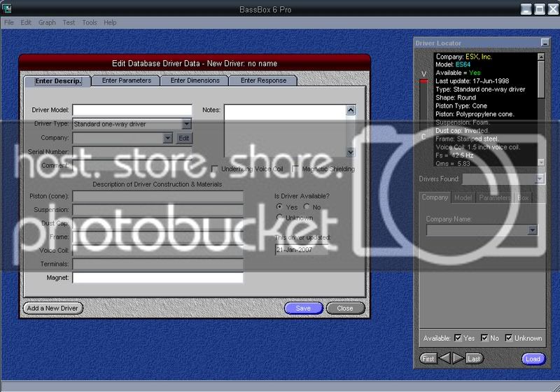Screen dimensions: 560x392
Task: Click the driver info scrollbar thumb
Action: (x=541, y=79)
